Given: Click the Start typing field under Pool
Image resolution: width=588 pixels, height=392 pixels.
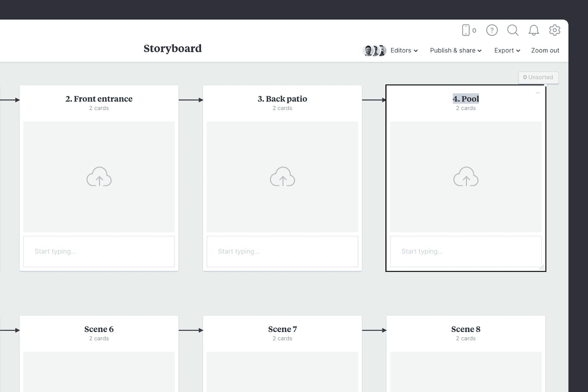Looking at the screenshot, I should click(x=466, y=251).
